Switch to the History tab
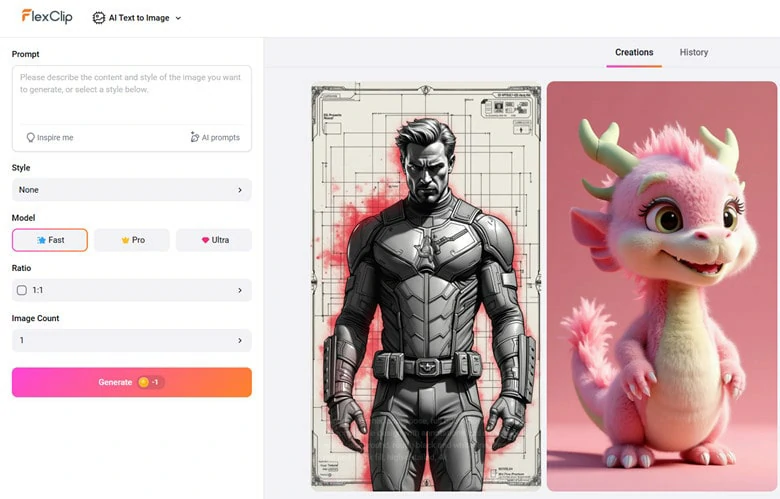This screenshot has width=780, height=499. pyautogui.click(x=693, y=52)
